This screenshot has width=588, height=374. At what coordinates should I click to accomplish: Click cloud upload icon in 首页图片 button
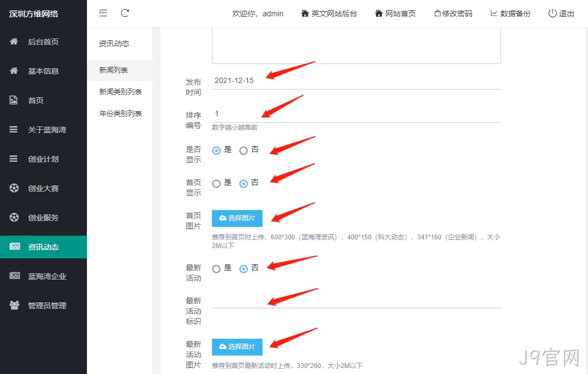223,218
